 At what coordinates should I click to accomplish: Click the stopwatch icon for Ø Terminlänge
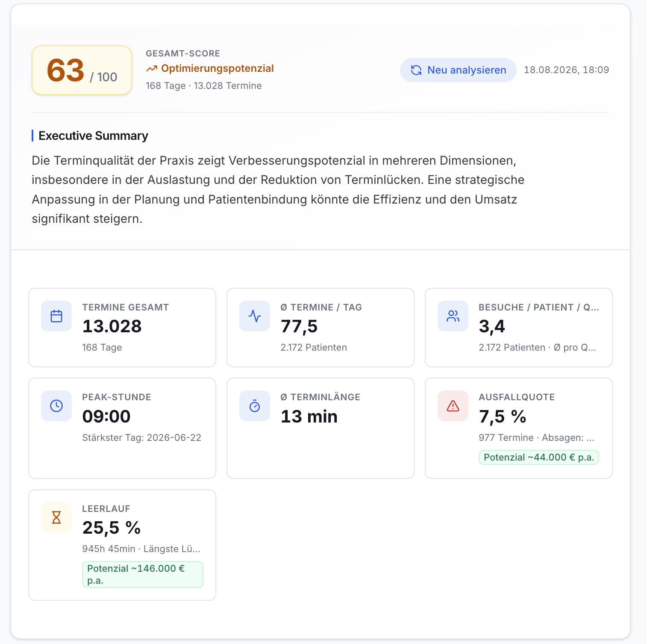tap(255, 406)
